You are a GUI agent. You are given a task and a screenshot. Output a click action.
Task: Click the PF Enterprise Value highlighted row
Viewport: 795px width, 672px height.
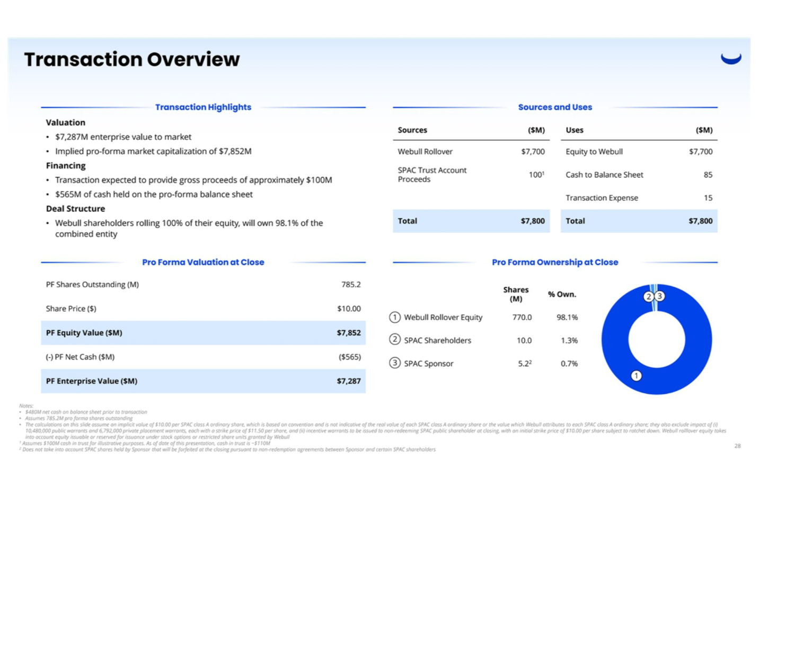[203, 381]
